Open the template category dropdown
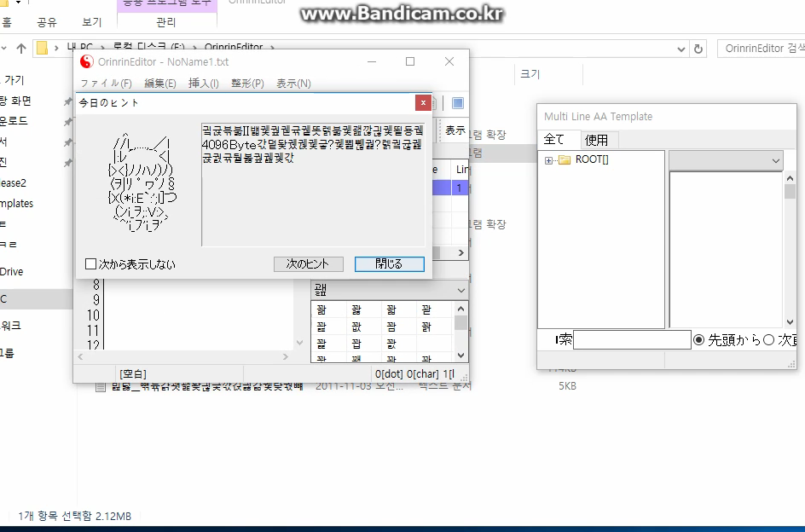The image size is (805, 532). 775,160
